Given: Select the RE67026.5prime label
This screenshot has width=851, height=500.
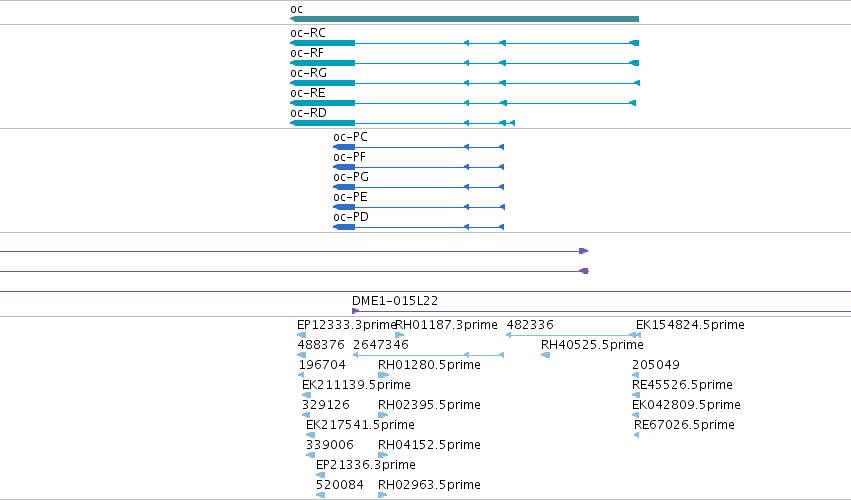Looking at the screenshot, I should coord(684,425).
